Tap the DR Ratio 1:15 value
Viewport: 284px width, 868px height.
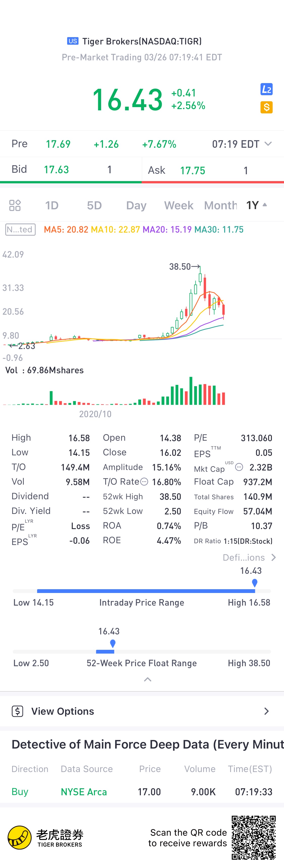248,541
